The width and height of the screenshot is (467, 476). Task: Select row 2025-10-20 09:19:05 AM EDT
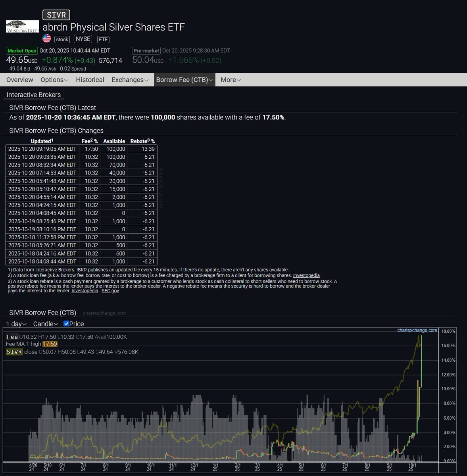tap(81, 149)
